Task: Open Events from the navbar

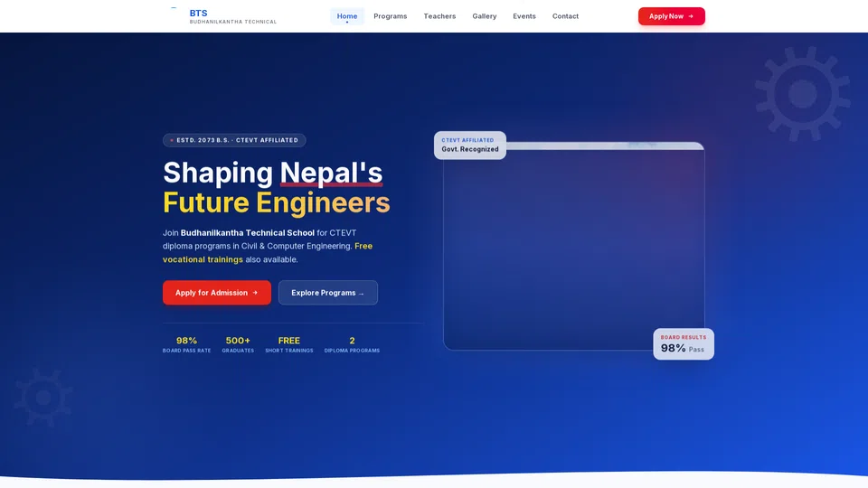Action: coord(524,16)
